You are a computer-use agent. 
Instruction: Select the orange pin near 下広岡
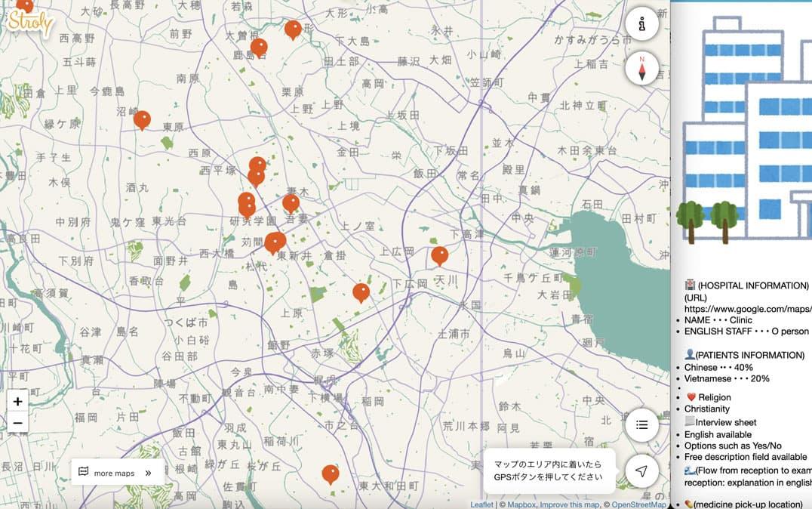361,292
